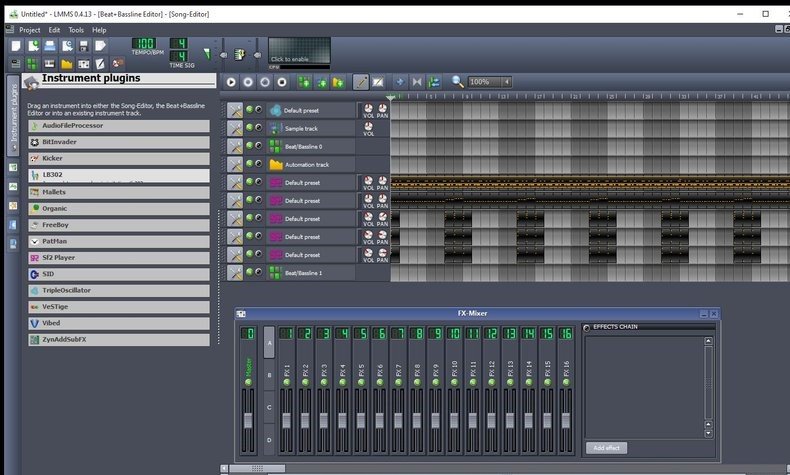This screenshot has height=475, width=790.
Task: Open track actions for Sample track
Action: [235, 129]
